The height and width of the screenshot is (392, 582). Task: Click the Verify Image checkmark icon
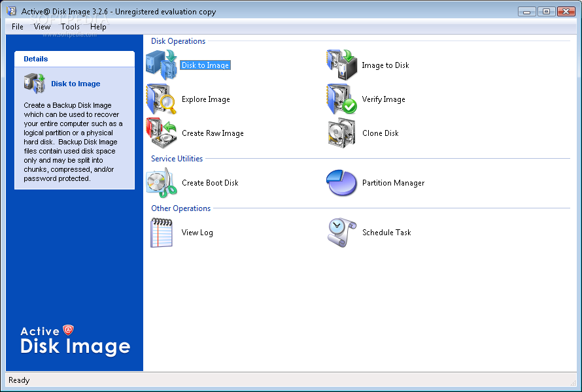(x=341, y=99)
